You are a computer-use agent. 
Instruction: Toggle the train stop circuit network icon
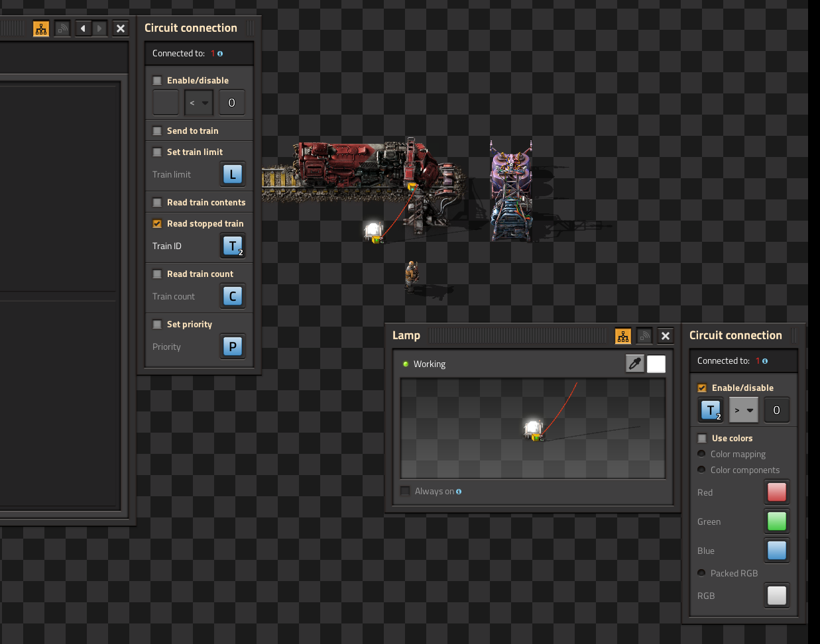41,28
